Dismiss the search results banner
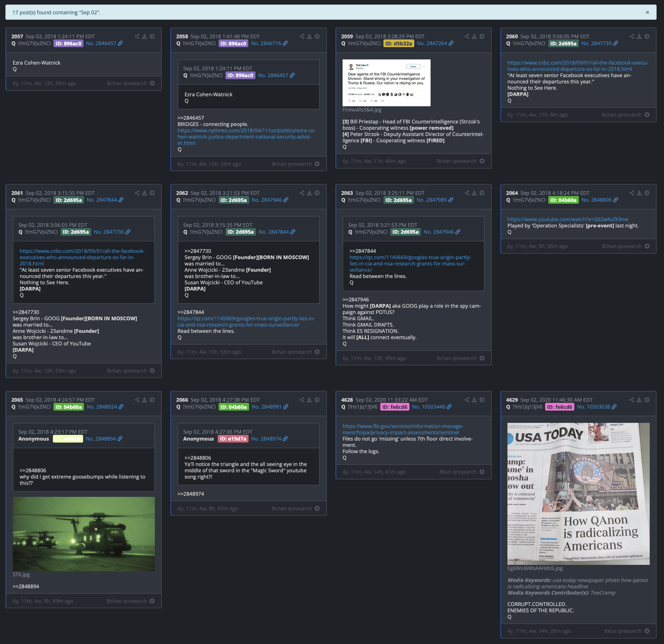This screenshot has width=664, height=644. pyautogui.click(x=647, y=13)
